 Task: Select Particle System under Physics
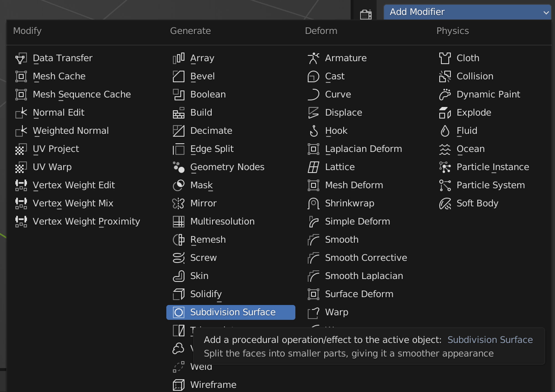tap(490, 185)
